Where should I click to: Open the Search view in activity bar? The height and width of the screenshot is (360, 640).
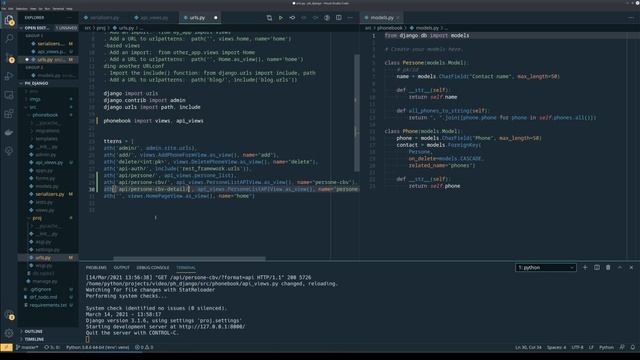(x=9, y=39)
